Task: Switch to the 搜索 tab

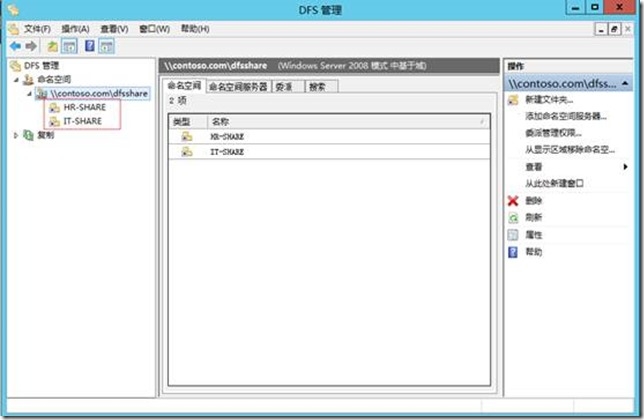Action: 322,87
